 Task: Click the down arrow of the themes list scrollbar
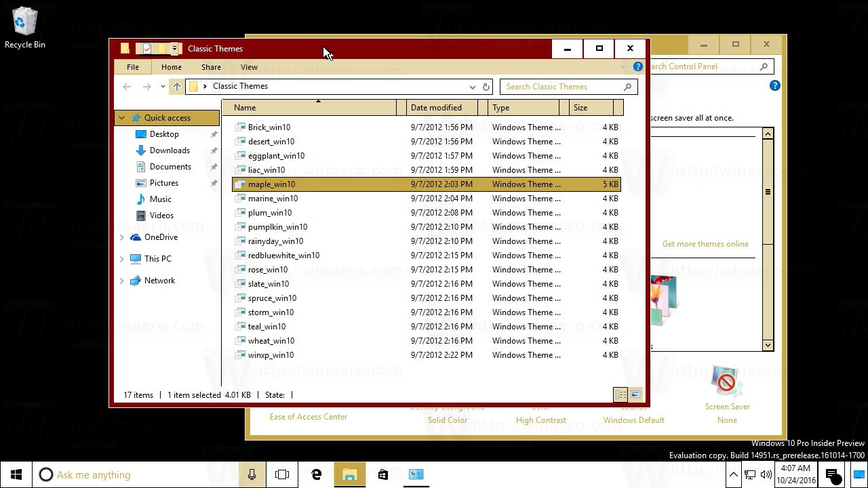click(x=768, y=345)
